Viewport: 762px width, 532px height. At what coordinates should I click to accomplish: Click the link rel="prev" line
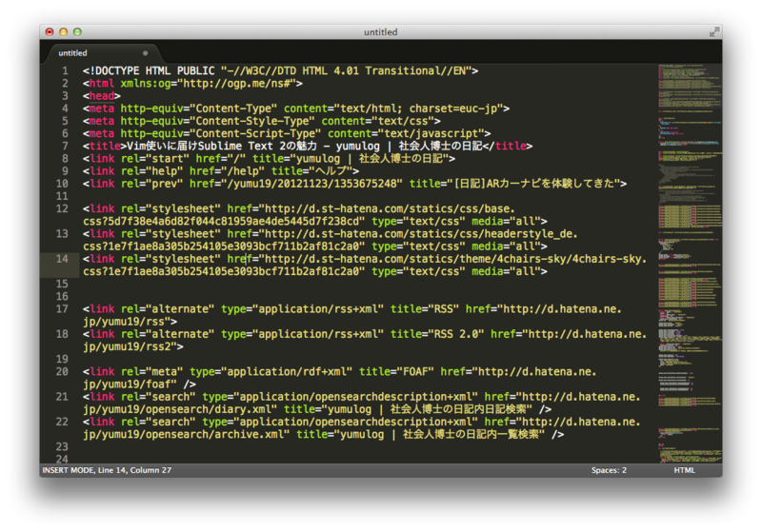(354, 184)
